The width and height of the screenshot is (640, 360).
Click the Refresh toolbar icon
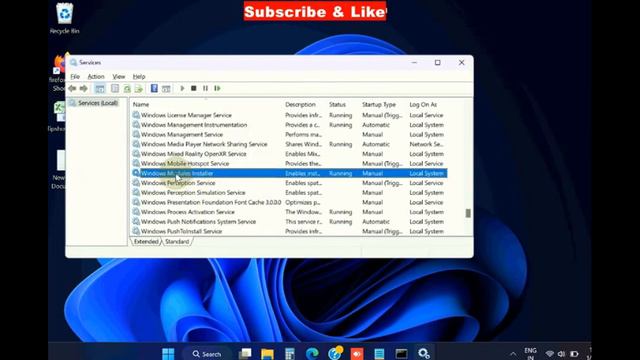tap(127, 88)
